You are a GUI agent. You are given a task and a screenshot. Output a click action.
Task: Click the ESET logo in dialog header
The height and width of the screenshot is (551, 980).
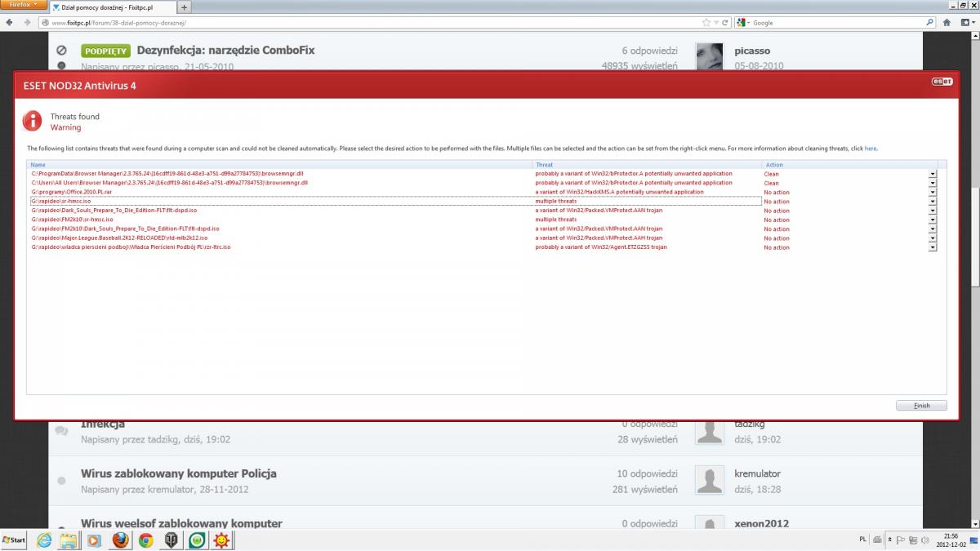pyautogui.click(x=942, y=82)
